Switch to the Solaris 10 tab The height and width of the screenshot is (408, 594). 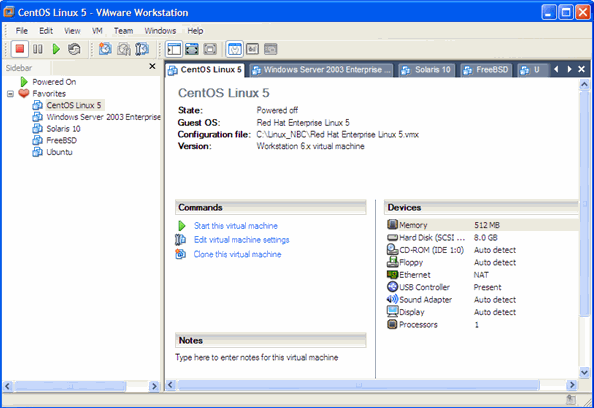click(427, 70)
